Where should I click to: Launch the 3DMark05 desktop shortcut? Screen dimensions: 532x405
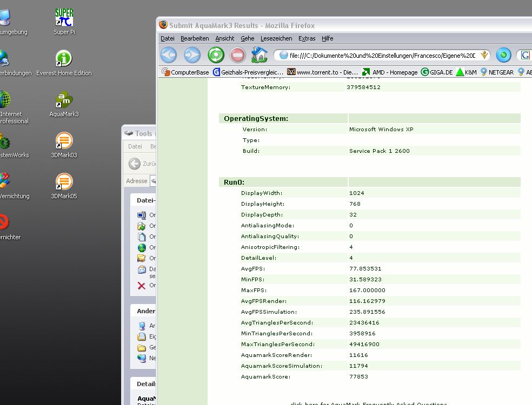pyautogui.click(x=64, y=186)
